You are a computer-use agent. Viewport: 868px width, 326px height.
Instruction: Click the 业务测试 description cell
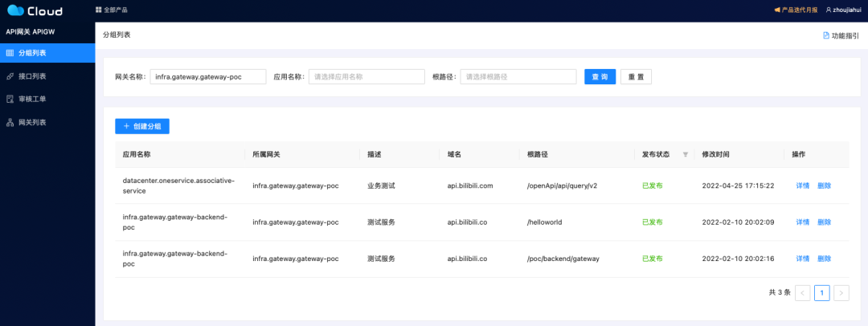click(382, 186)
